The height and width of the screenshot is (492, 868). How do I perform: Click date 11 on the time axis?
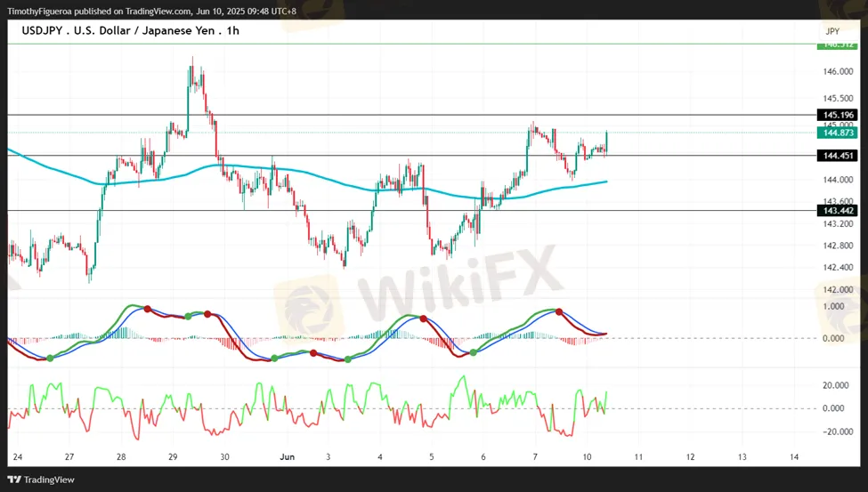coord(638,457)
